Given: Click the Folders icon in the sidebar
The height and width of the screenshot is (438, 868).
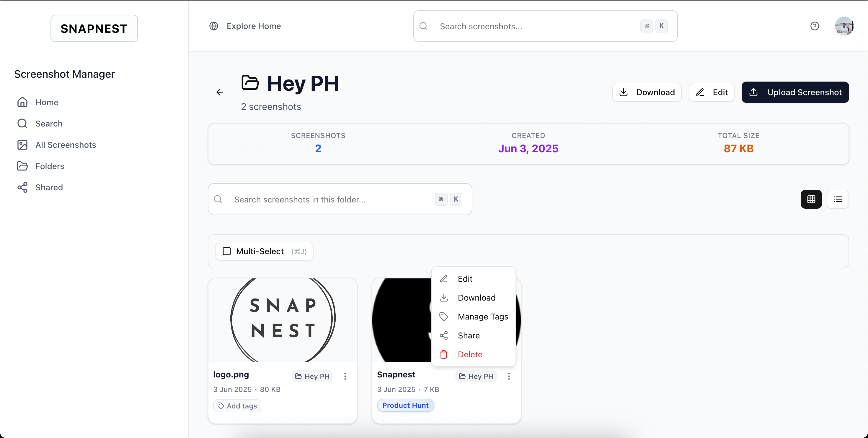Looking at the screenshot, I should [x=22, y=166].
